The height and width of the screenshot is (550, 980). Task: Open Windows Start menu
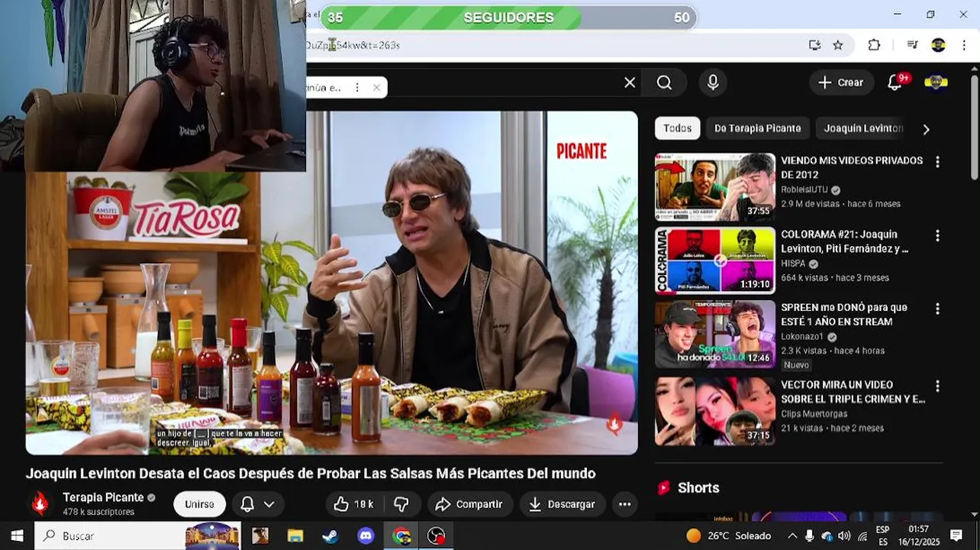(17, 535)
